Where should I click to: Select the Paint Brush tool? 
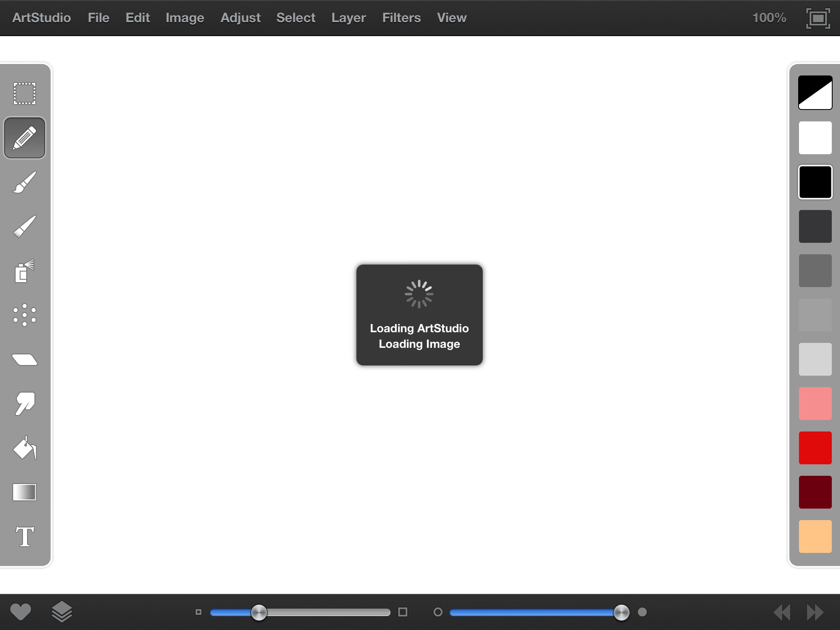pos(25,182)
